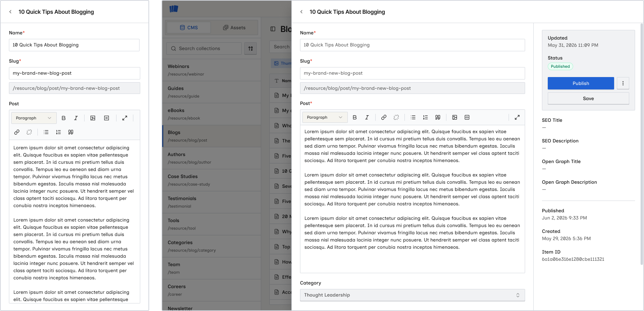The width and height of the screenshot is (644, 311).
Task: Toggle italic in the narrow editor panel
Action: point(76,118)
